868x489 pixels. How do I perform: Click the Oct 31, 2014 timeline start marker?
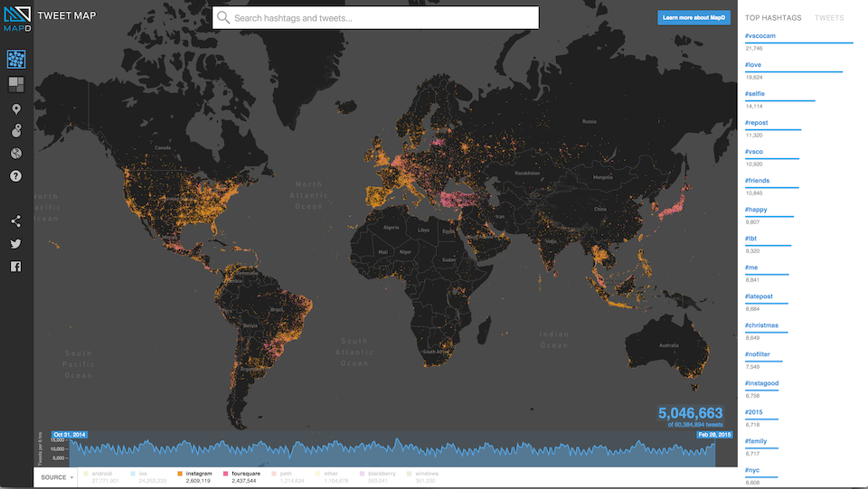click(x=70, y=435)
